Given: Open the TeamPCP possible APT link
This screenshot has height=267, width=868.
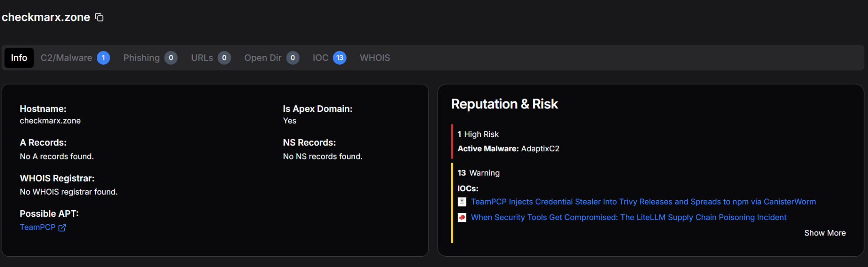Looking at the screenshot, I should tap(38, 227).
